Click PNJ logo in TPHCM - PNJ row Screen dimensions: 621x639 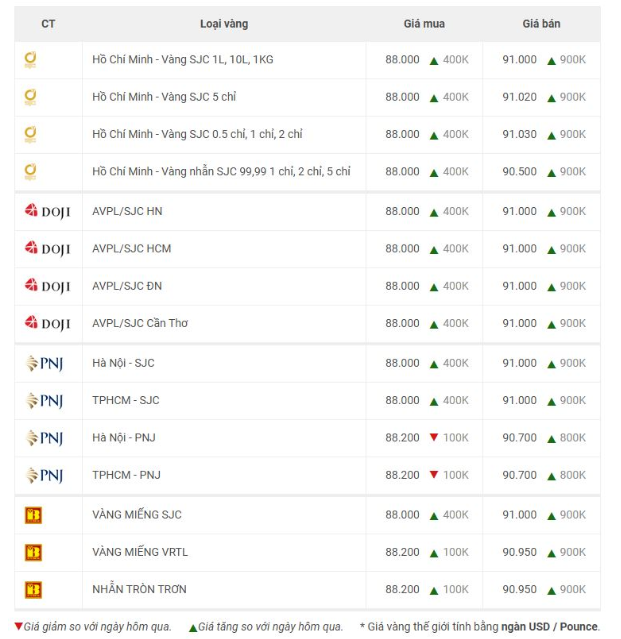click(x=44, y=475)
